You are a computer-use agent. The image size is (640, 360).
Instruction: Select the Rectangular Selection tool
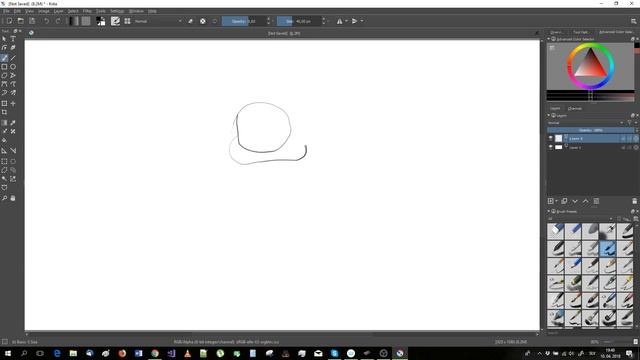pyautogui.click(x=4, y=161)
